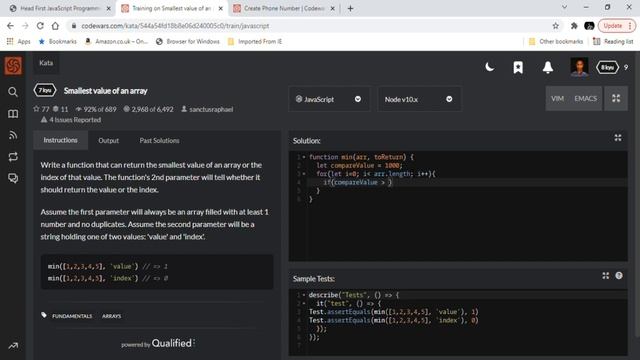Go back in browser history

pyautogui.click(x=10, y=26)
